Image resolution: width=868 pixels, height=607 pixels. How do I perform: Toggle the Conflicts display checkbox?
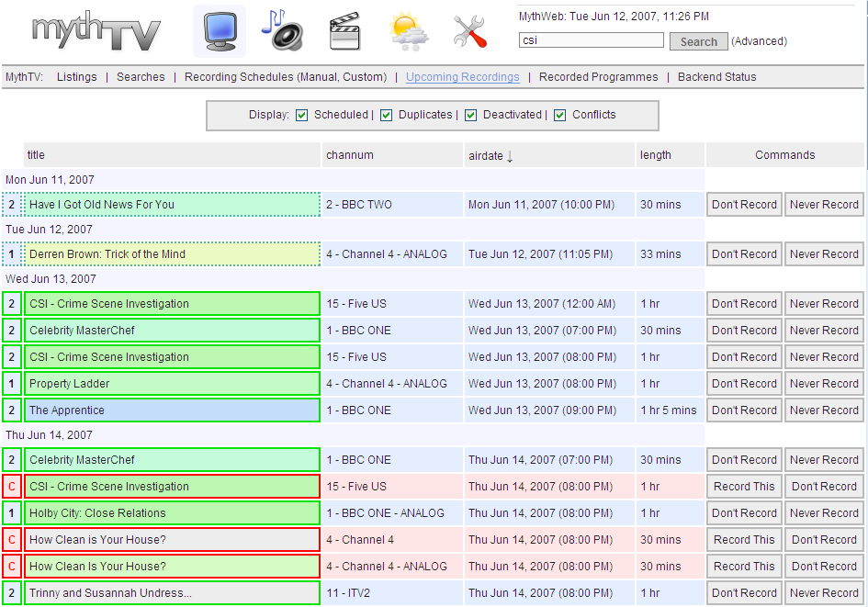(559, 115)
